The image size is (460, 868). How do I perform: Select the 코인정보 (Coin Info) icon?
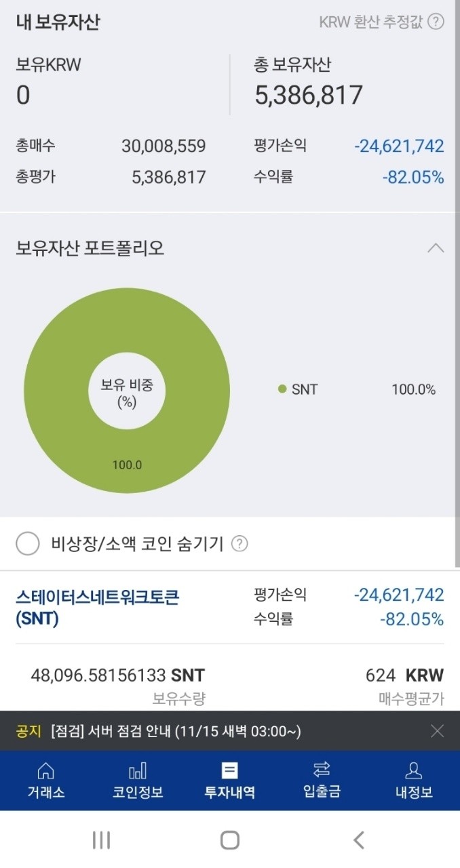coord(137,780)
